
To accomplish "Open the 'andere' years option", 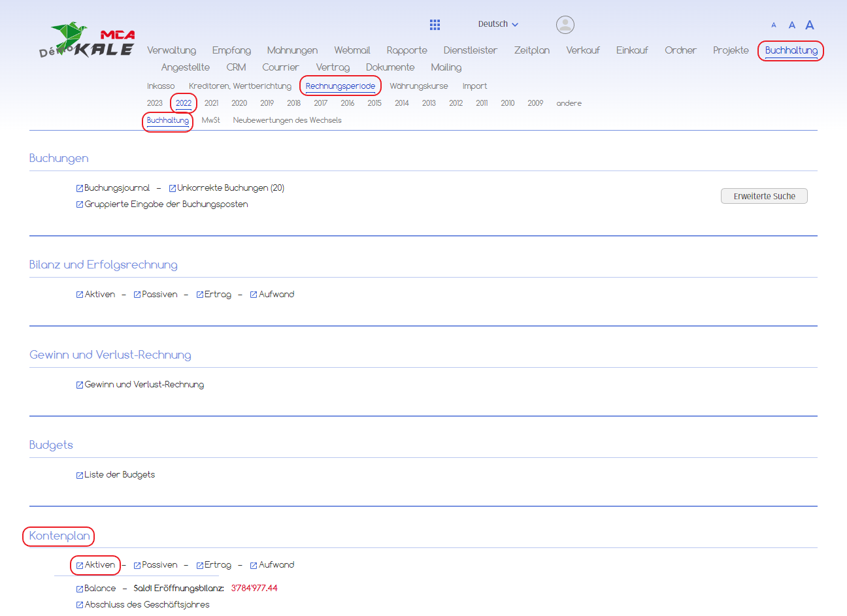I will (569, 103).
